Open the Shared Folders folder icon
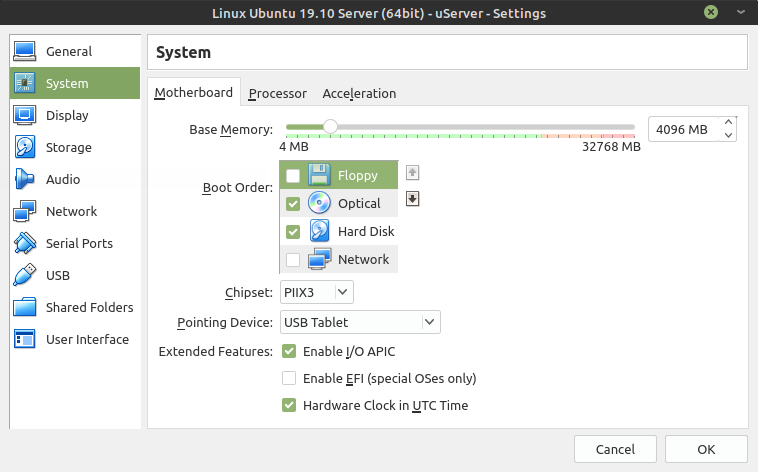The height and width of the screenshot is (472, 758). coord(25,307)
